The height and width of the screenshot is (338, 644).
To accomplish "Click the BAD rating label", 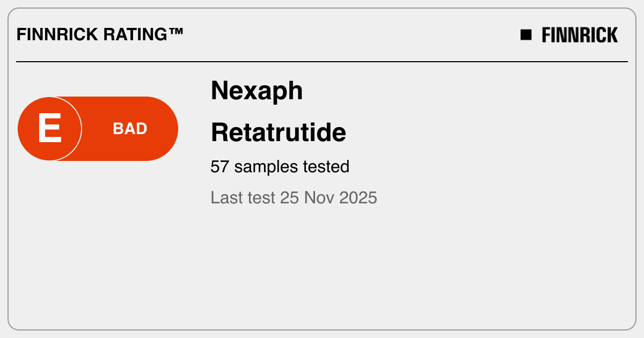I will [x=130, y=129].
